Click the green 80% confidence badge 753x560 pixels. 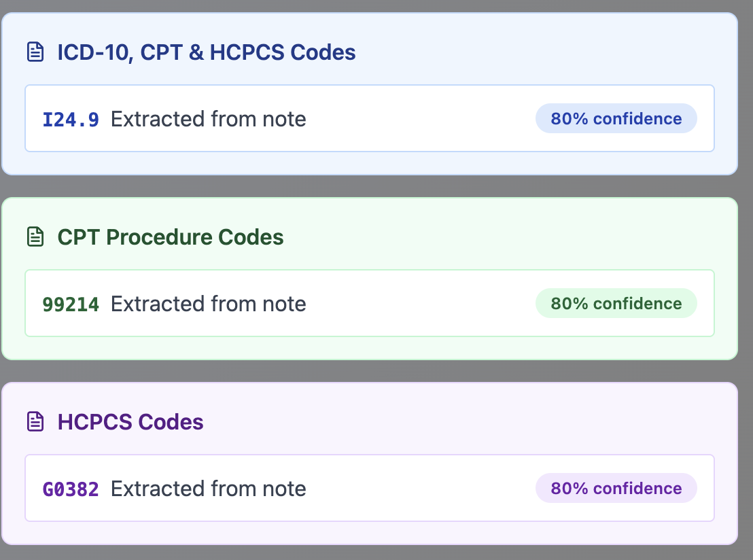click(616, 303)
